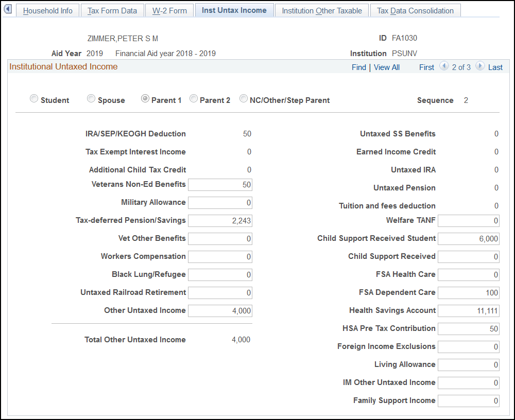Select the Student radio button
This screenshot has width=515, height=420.
click(34, 98)
